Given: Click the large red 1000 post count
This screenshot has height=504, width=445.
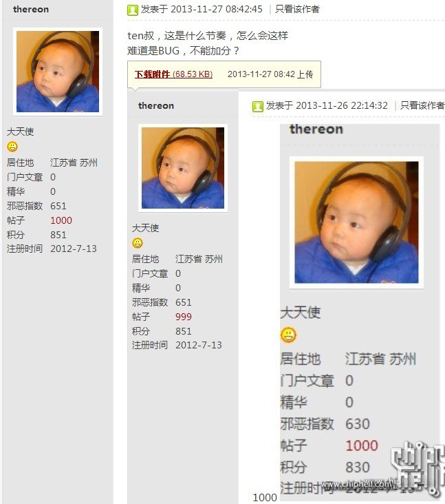Looking at the screenshot, I should pos(362,446).
